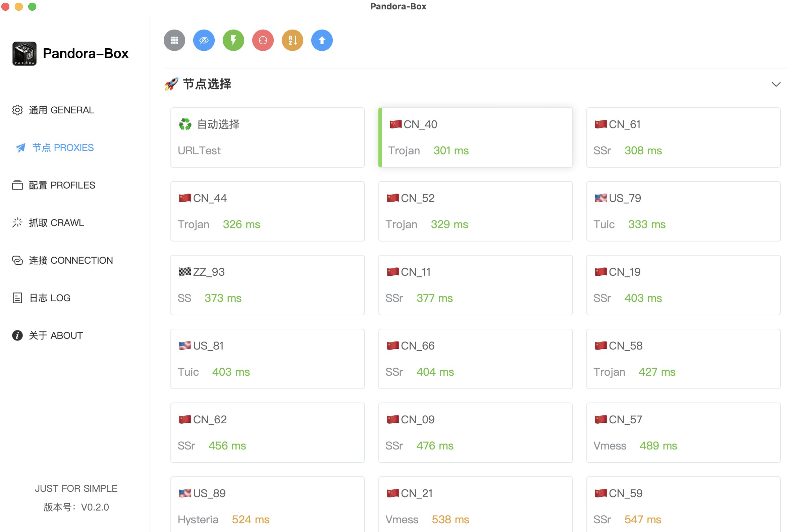This screenshot has width=795, height=532.
Task: Click the China flag on CN_62
Action: coord(185,420)
